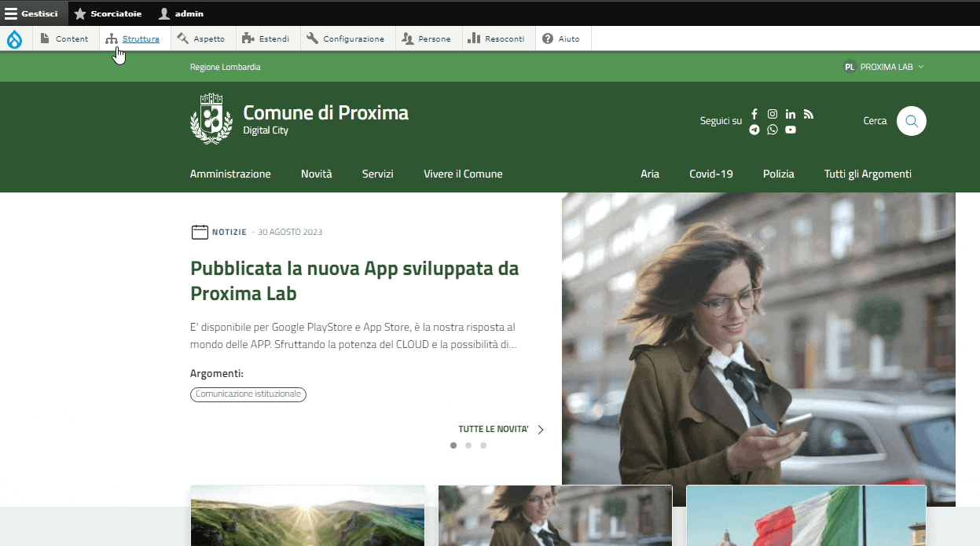Click the Telegram icon
Screen dimensions: 980x546
point(754,130)
